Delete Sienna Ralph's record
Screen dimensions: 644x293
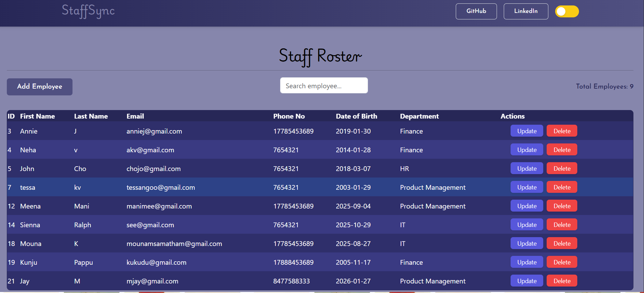[x=562, y=225]
